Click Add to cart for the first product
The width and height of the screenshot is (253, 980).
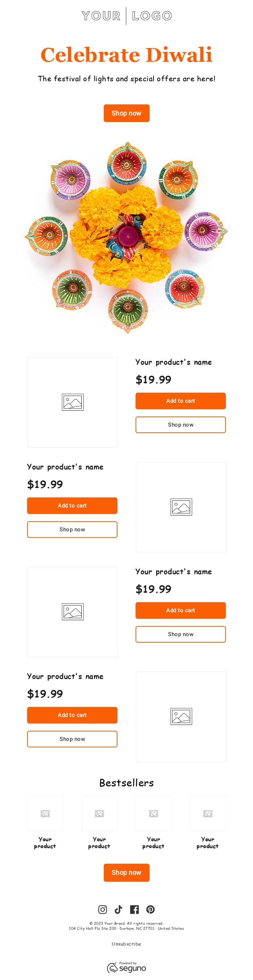click(181, 401)
